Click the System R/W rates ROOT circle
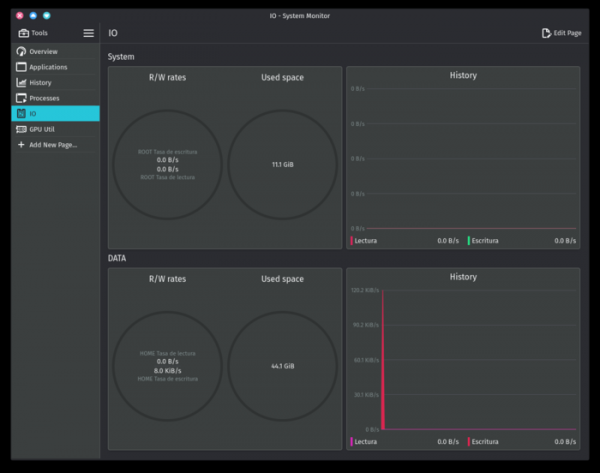Screen dimensions: 600x473 (x=167, y=164)
